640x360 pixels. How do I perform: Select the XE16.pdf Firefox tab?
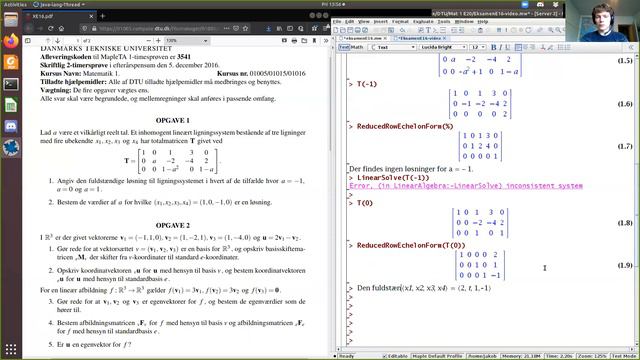58,16
